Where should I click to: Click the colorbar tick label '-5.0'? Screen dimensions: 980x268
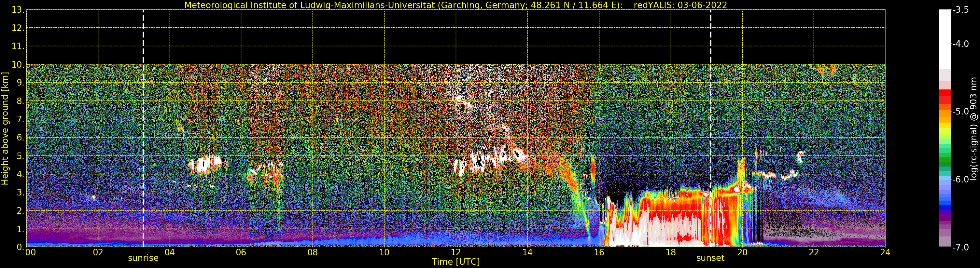click(960, 111)
